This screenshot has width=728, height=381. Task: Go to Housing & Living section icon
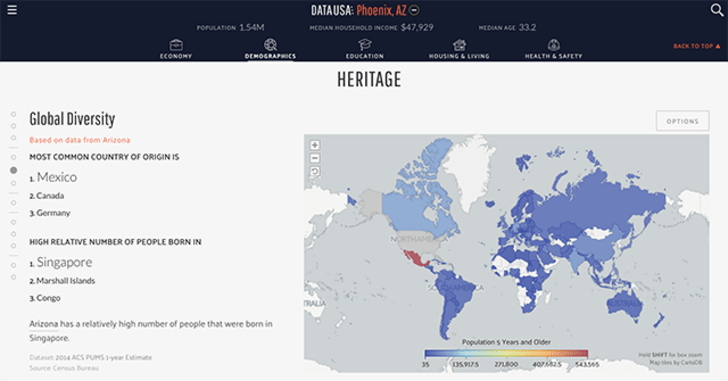(x=459, y=45)
